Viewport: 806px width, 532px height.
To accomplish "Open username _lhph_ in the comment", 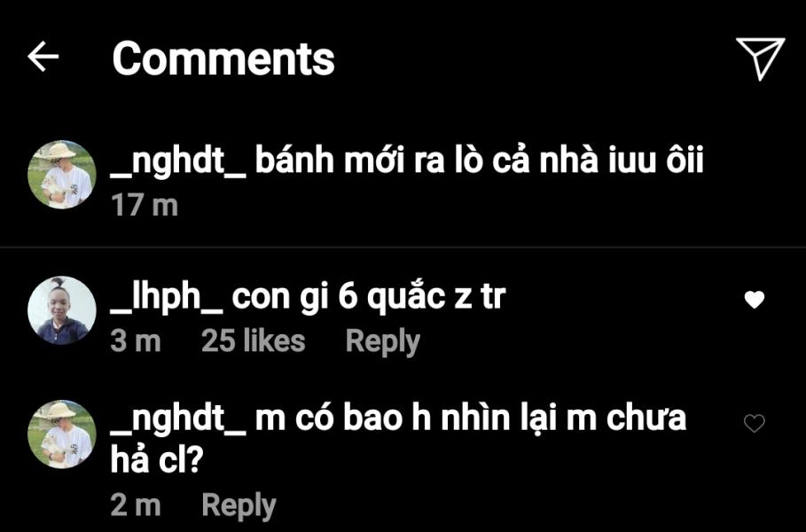I will click(x=167, y=297).
